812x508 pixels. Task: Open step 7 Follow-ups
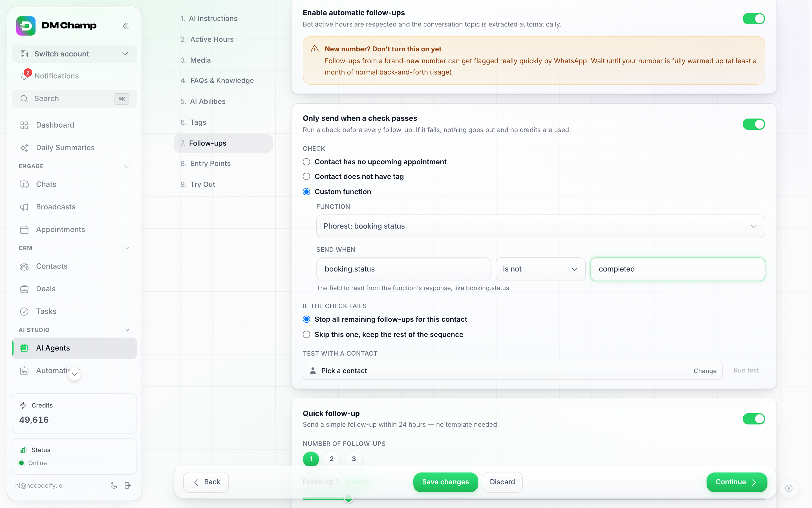click(x=223, y=143)
